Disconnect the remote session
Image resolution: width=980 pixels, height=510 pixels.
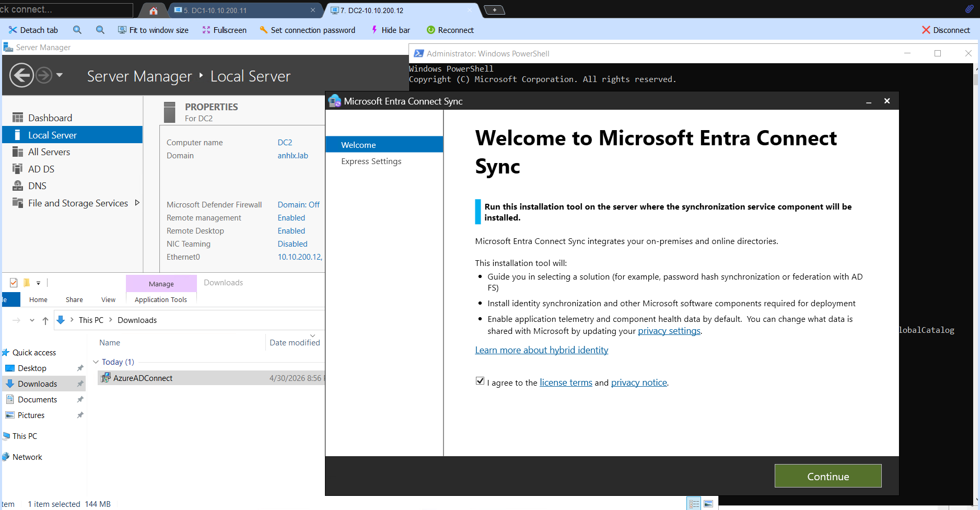[x=946, y=30]
